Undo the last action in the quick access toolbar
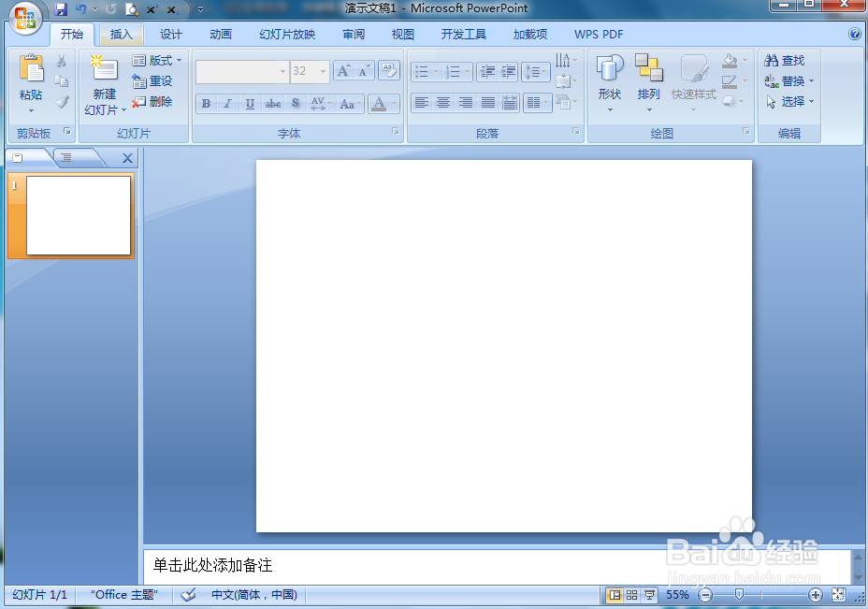 pyautogui.click(x=80, y=8)
